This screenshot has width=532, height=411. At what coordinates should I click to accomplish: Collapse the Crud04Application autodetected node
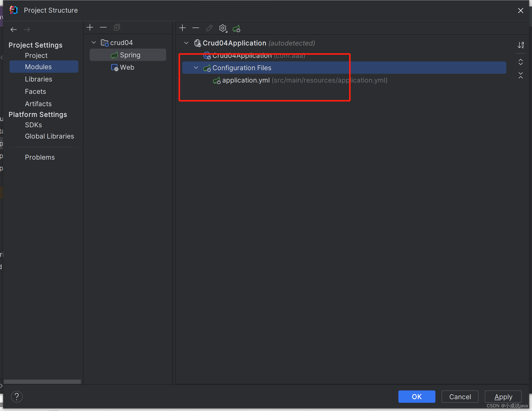[186, 43]
